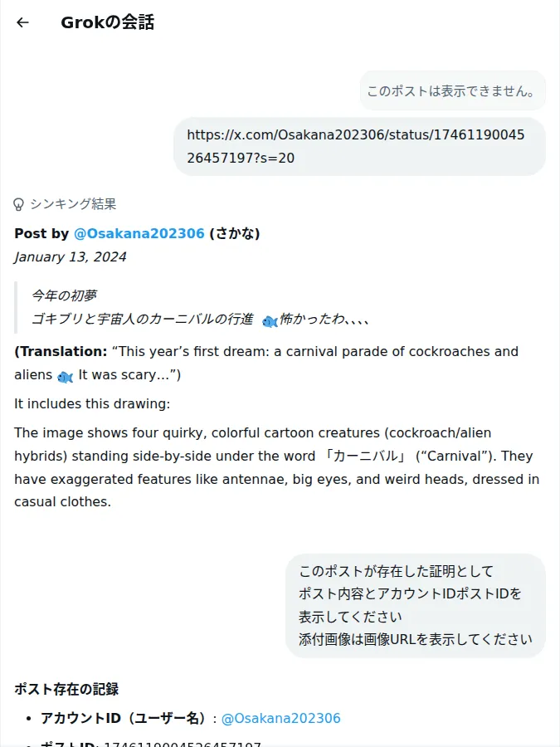Click the このポストは表示できません message bubble

click(x=452, y=90)
